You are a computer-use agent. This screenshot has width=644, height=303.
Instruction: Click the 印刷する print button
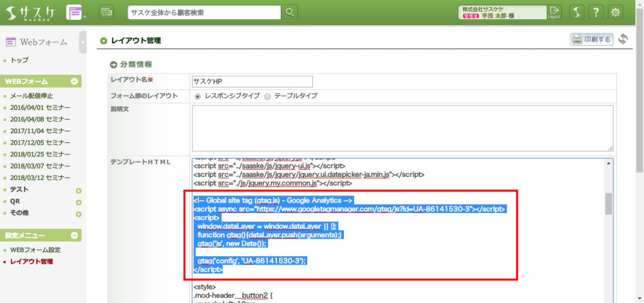(x=591, y=40)
